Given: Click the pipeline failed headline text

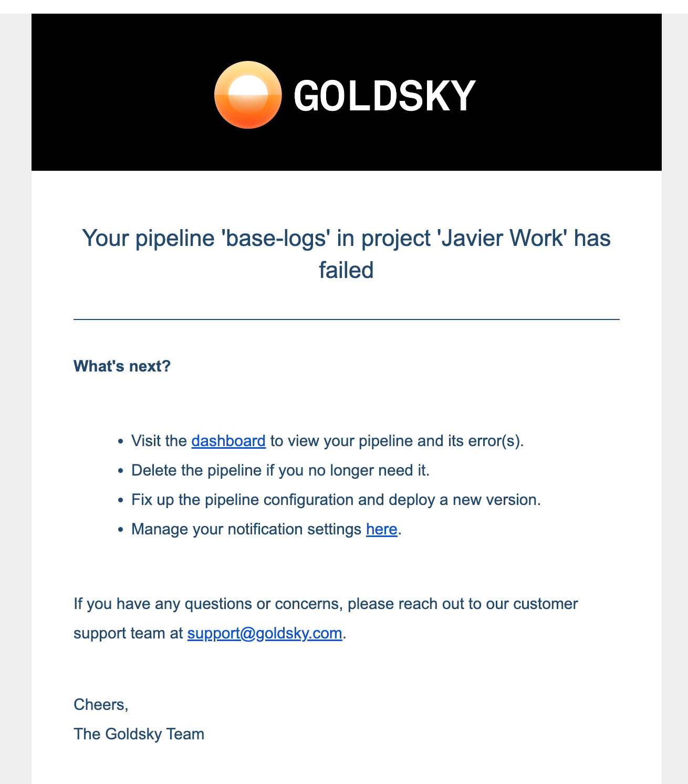Looking at the screenshot, I should point(346,254).
